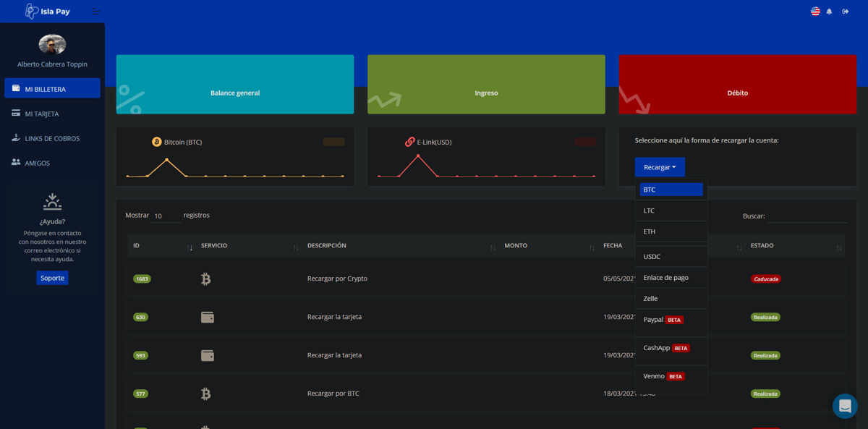Click ID badge 1683
868x429 pixels.
click(142, 279)
